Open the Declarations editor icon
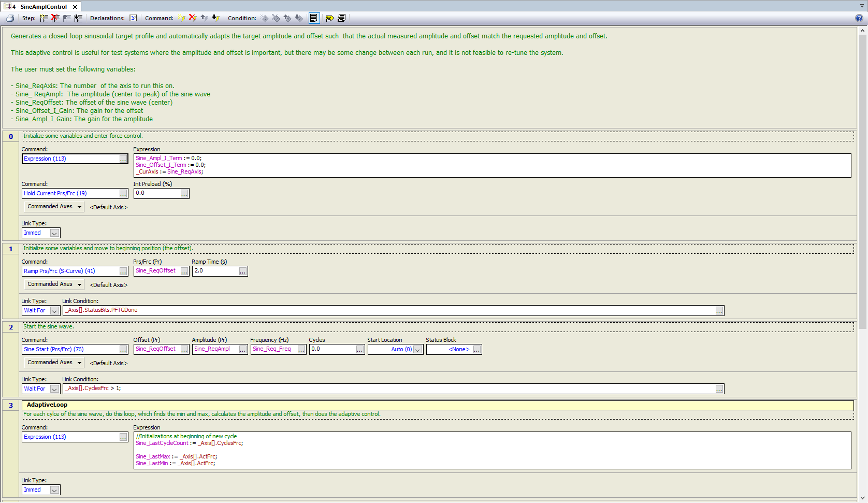The height and width of the screenshot is (503, 868). 133,18
